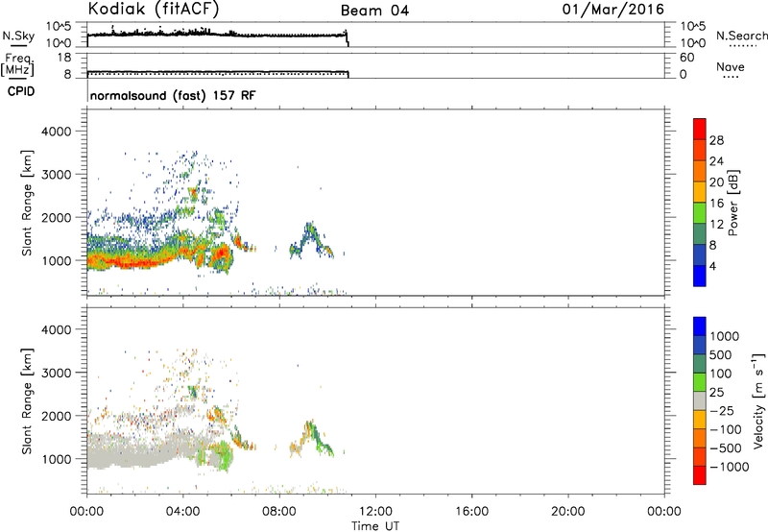Click the 60 tick beside Nave

click(686, 58)
